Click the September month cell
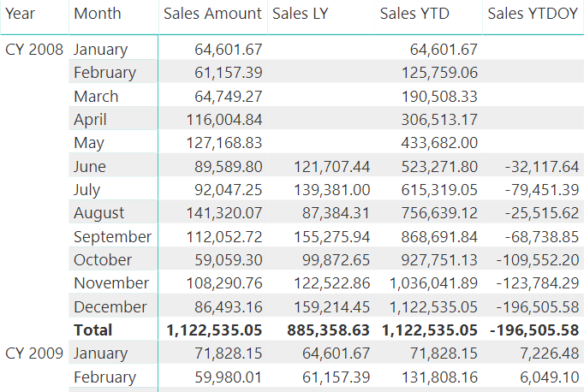This screenshot has height=392, width=584. coord(112,236)
